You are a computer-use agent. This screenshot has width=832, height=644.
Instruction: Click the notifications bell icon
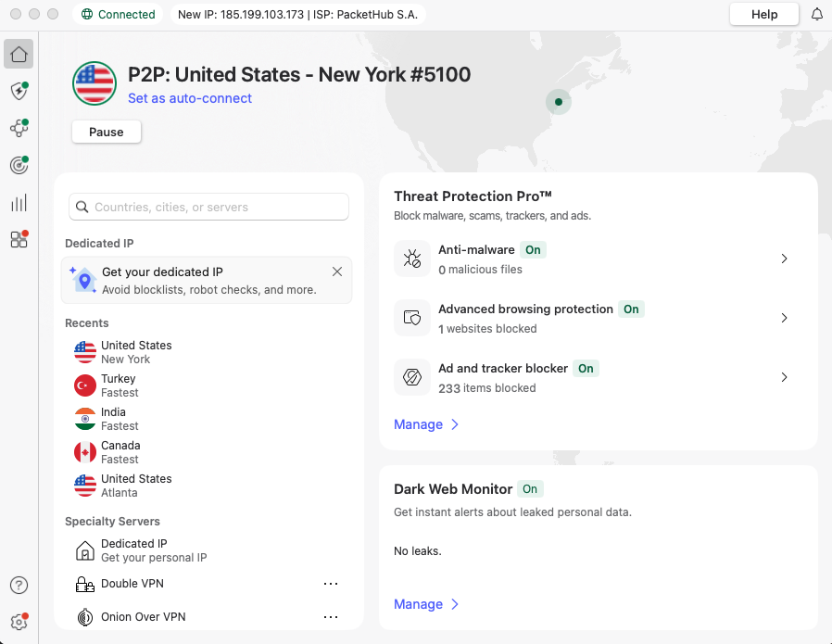tap(817, 14)
